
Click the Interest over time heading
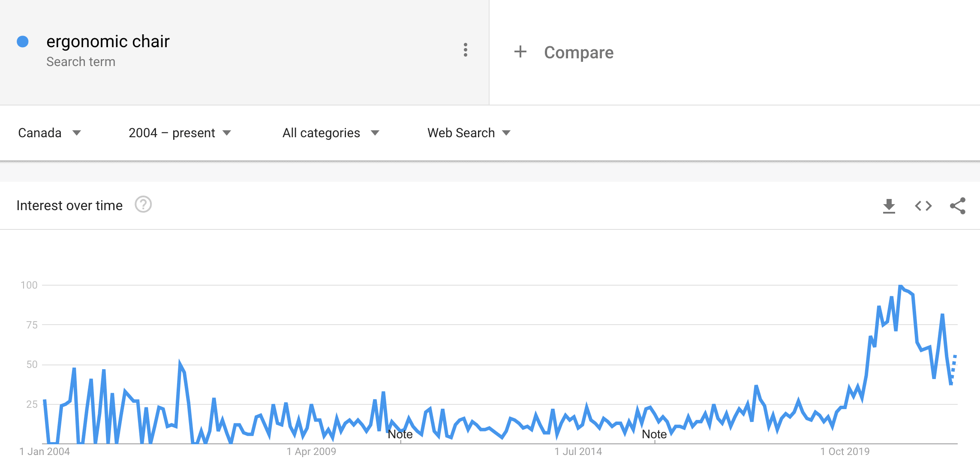pyautogui.click(x=69, y=205)
